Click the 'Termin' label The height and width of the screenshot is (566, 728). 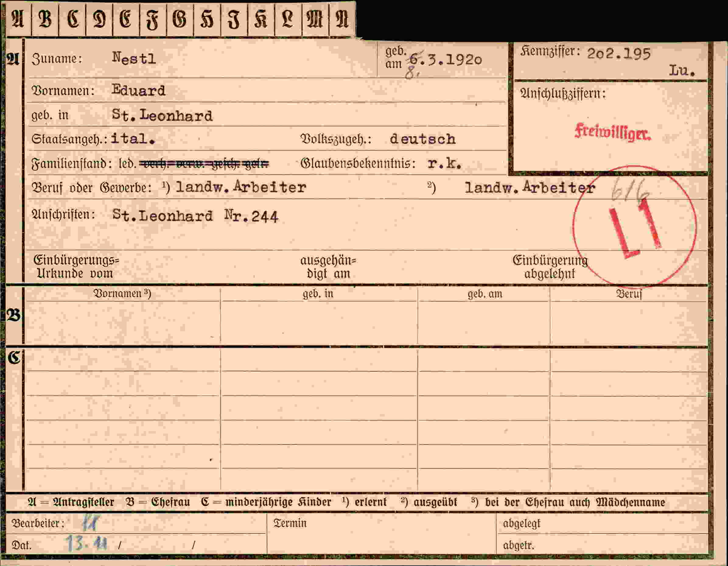tap(290, 523)
